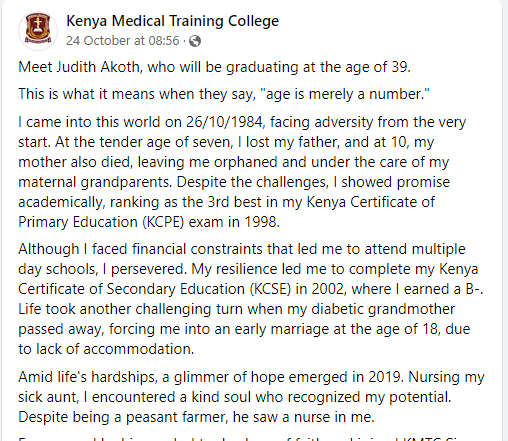Image resolution: width=508 pixels, height=441 pixels.
Task: Click the globe public audience icon
Action: pyautogui.click(x=195, y=41)
